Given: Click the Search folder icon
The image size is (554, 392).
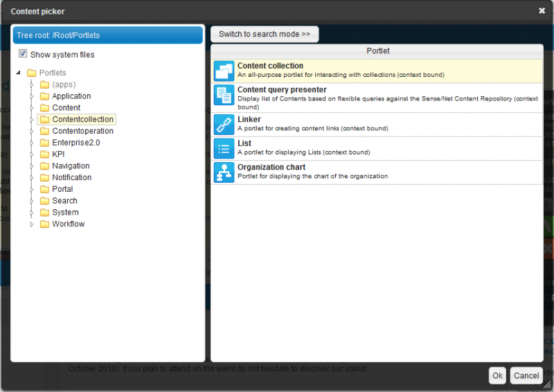Looking at the screenshot, I should click(44, 201).
